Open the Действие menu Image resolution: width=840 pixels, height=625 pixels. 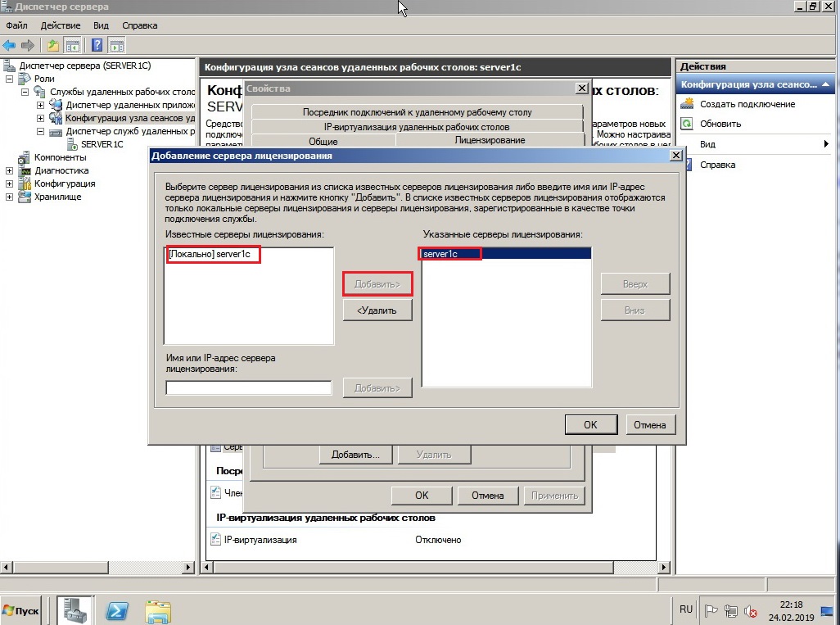coord(61,25)
